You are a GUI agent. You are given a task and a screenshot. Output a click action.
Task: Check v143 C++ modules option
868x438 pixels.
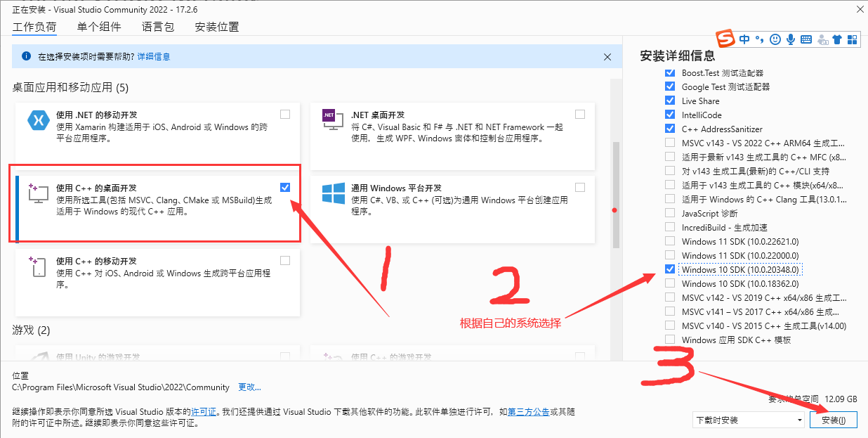(x=669, y=186)
